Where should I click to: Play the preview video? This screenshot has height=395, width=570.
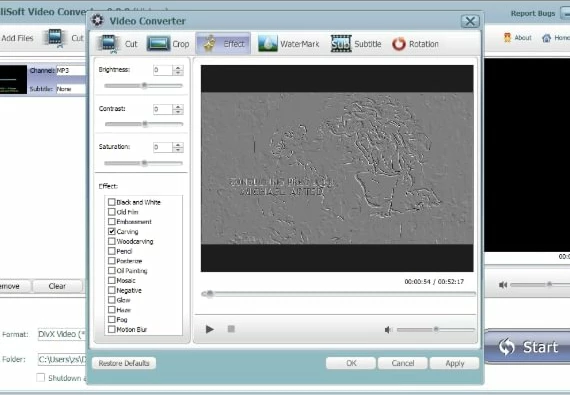[x=209, y=329]
